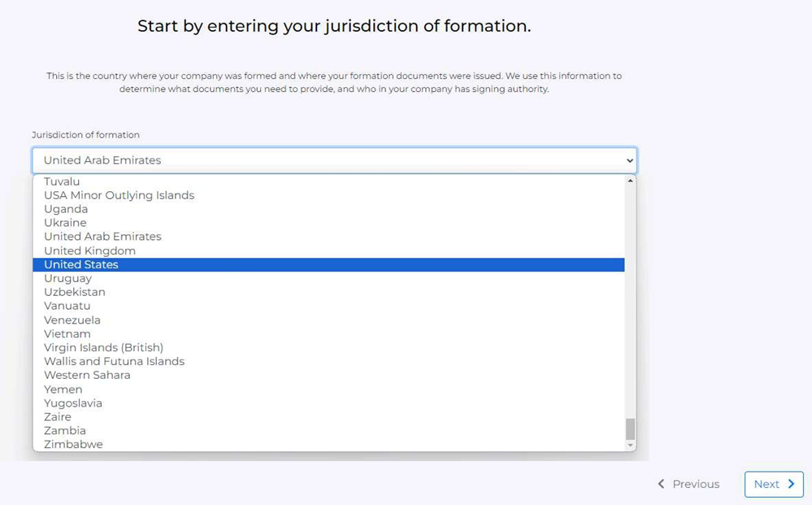Choose Uganda in the dropdown list
812x505 pixels.
[328, 209]
